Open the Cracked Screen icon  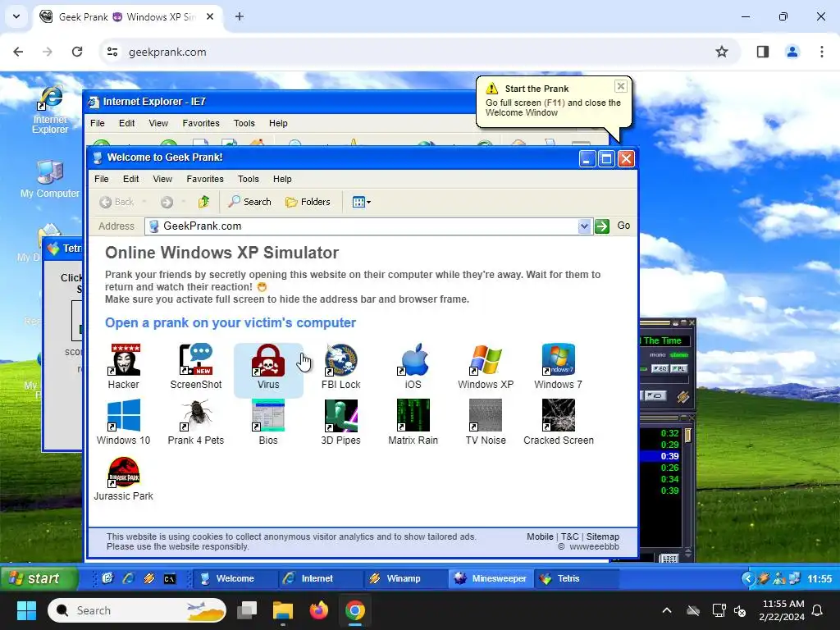tap(558, 422)
